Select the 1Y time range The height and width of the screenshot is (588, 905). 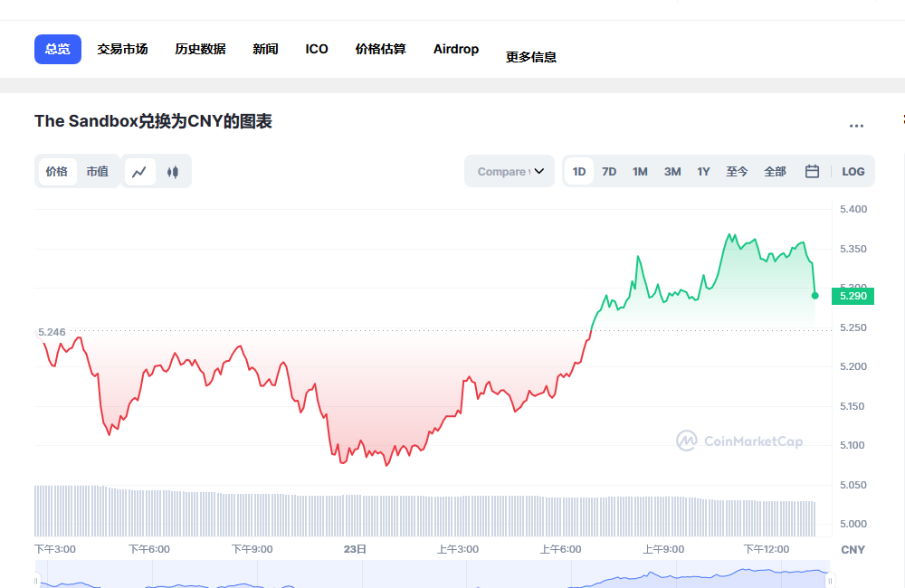[703, 171]
